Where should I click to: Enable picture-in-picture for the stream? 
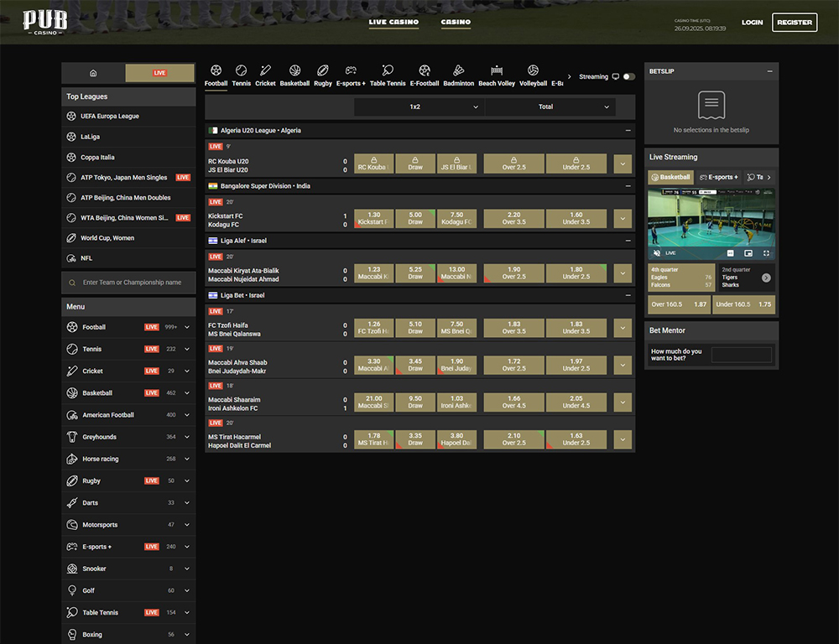click(748, 252)
